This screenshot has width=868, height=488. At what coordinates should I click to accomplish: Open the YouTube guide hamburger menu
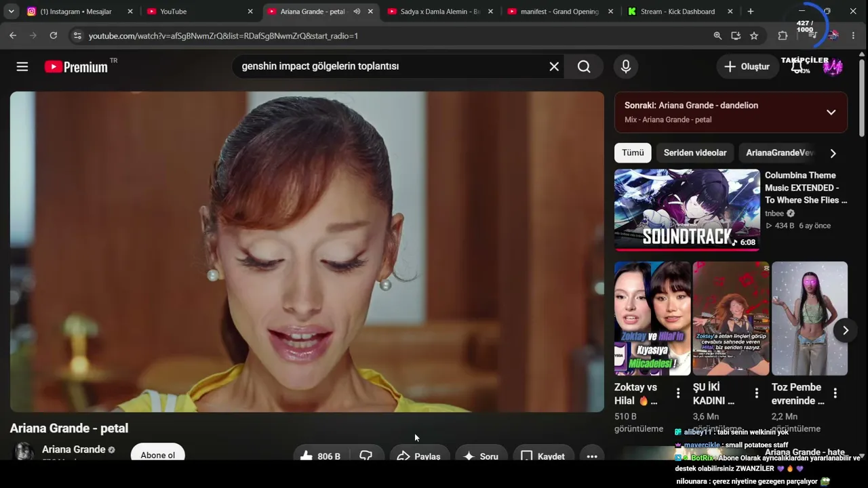click(22, 66)
